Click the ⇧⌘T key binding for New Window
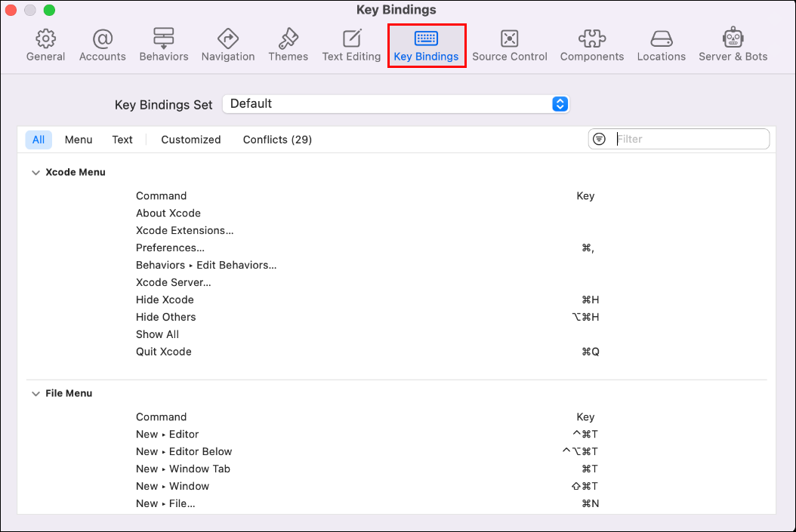 [x=585, y=486]
